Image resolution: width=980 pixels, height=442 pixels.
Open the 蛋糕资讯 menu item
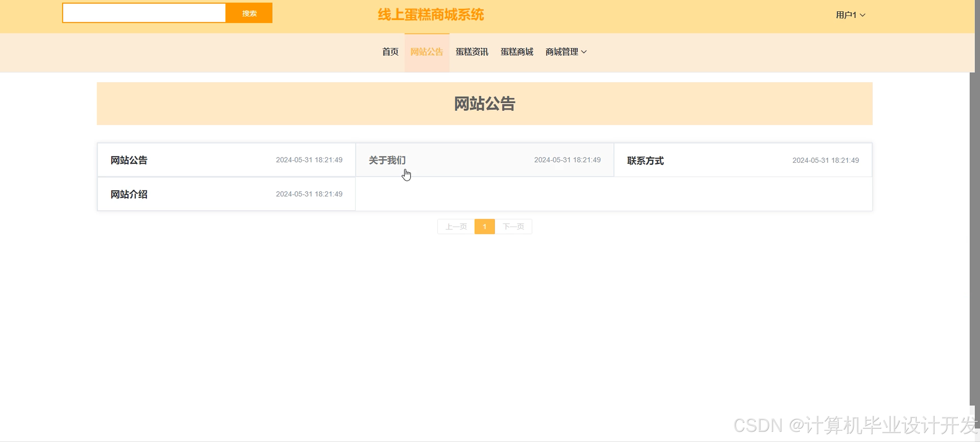tap(472, 52)
